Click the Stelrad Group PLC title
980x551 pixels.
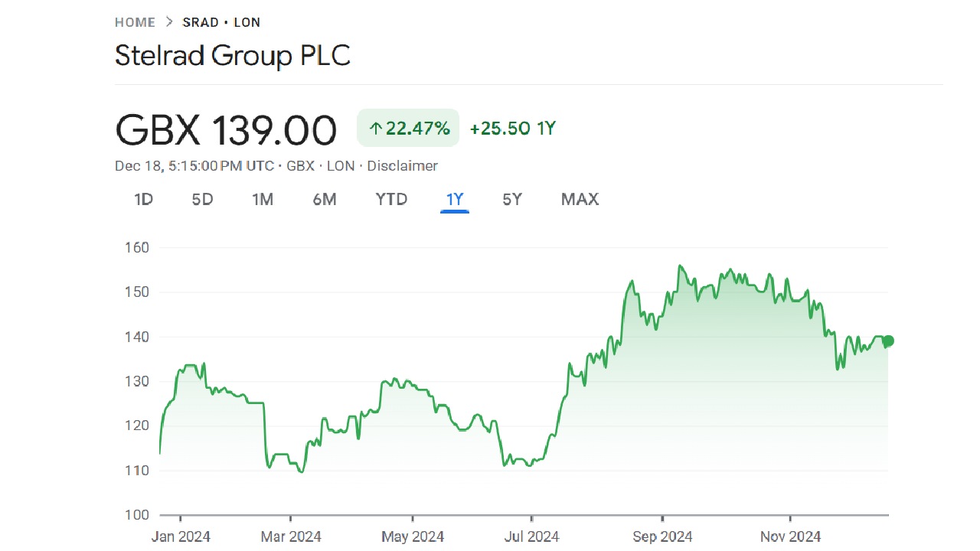pos(233,56)
